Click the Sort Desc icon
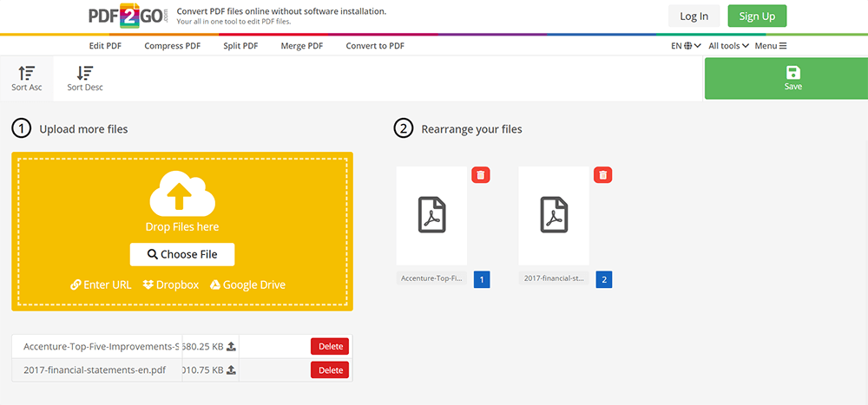 pos(85,74)
